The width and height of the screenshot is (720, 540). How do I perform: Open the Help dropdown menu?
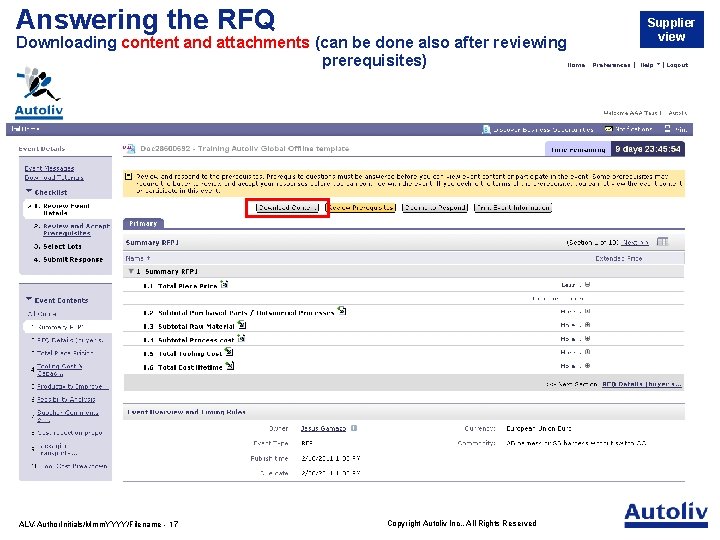point(650,65)
